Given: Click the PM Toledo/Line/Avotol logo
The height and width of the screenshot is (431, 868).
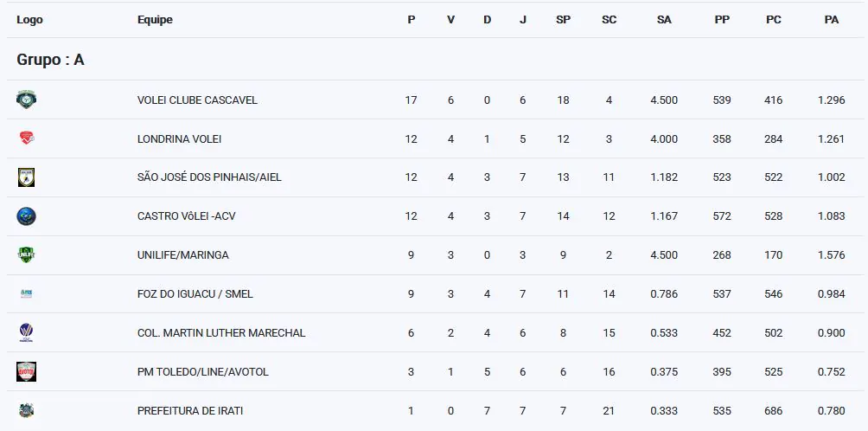Looking at the screenshot, I should tap(26, 372).
